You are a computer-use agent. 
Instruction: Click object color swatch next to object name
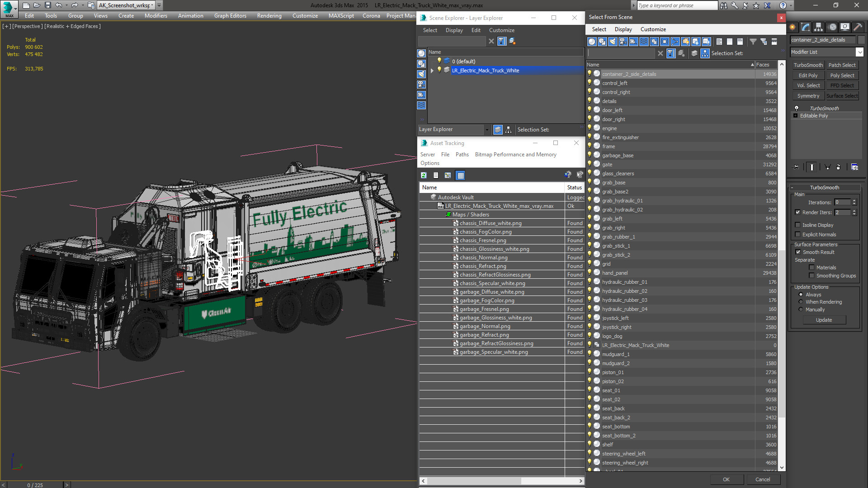(861, 40)
